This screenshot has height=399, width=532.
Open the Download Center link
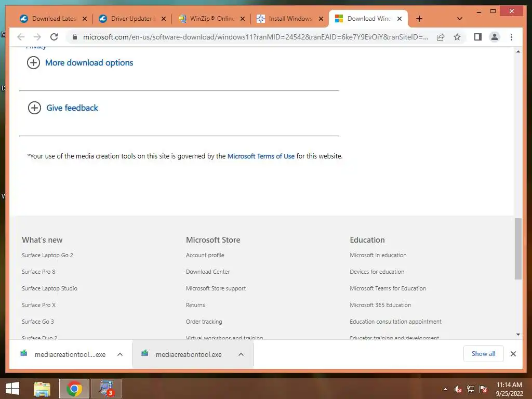pos(208,272)
